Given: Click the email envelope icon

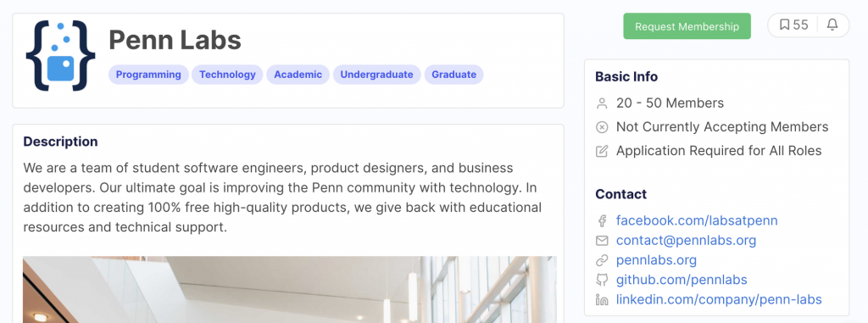Looking at the screenshot, I should pyautogui.click(x=602, y=241).
